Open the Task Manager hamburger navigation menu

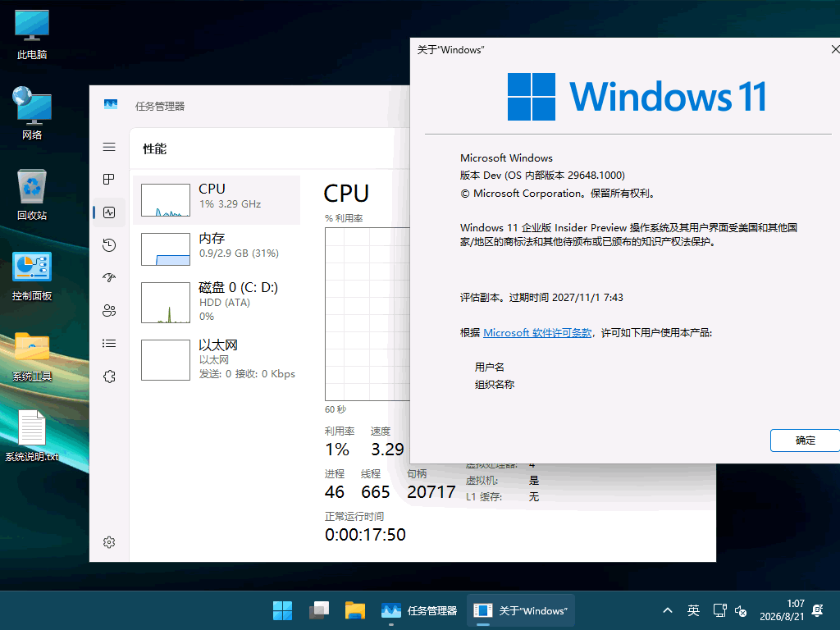coord(109,147)
